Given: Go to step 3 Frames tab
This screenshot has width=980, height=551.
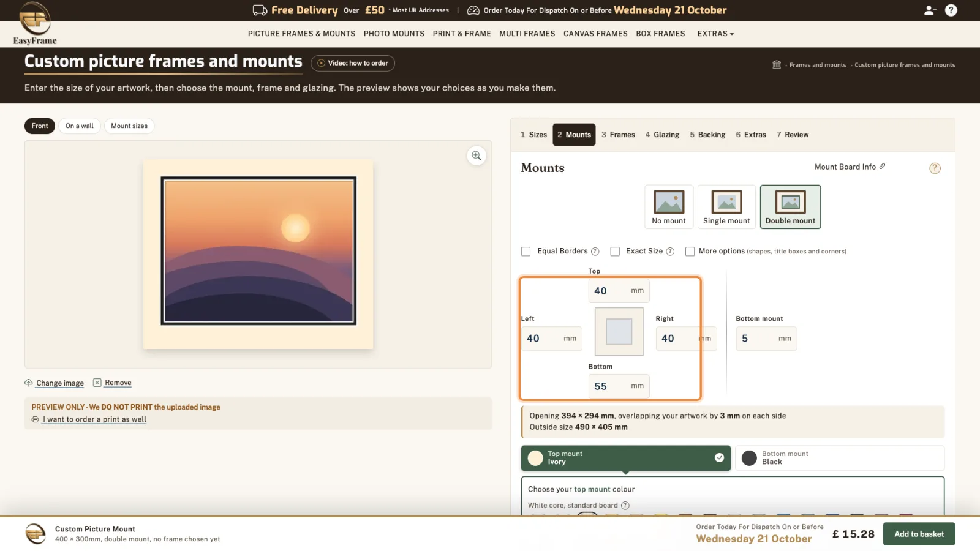Looking at the screenshot, I should click(618, 135).
